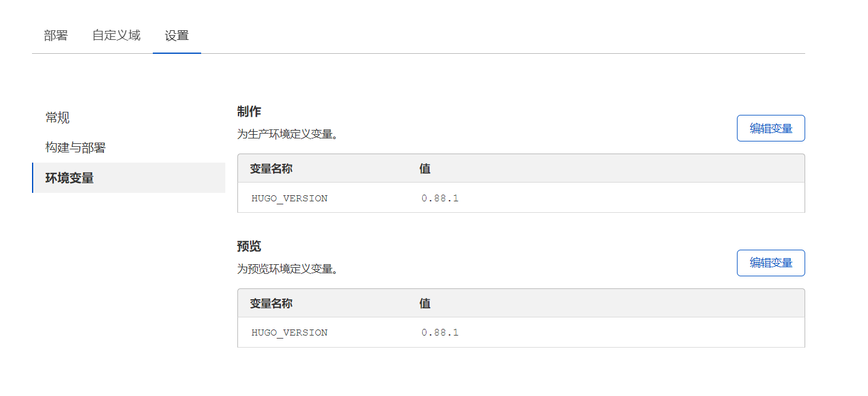The width and height of the screenshot is (868, 396).
Task: Switch to the 部署 tab
Action: coord(56,36)
